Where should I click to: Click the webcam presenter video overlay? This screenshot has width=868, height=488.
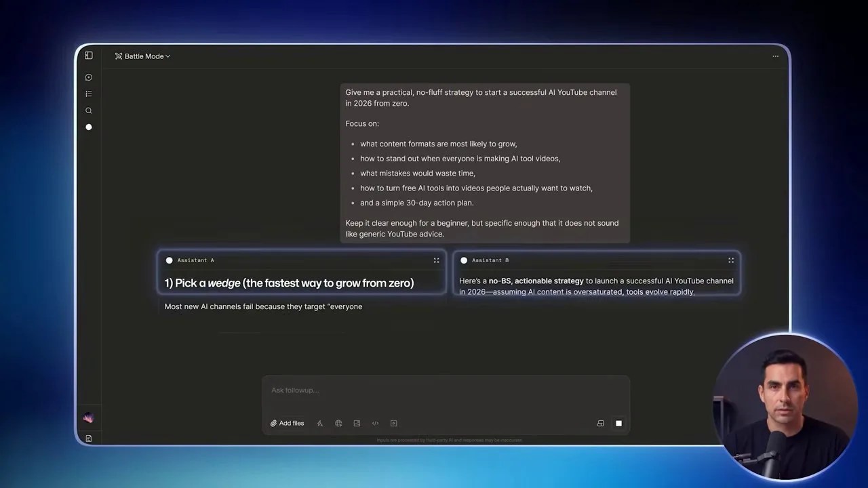785,407
